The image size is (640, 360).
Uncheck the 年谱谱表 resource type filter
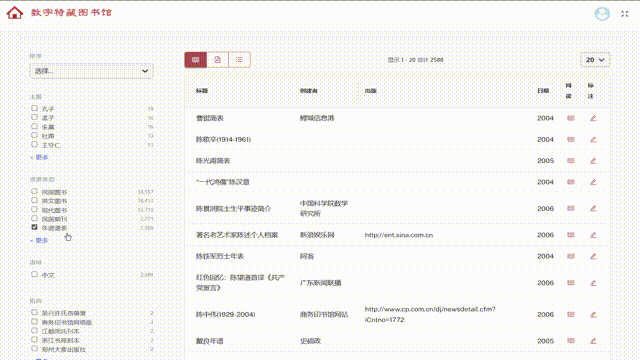click(x=34, y=227)
